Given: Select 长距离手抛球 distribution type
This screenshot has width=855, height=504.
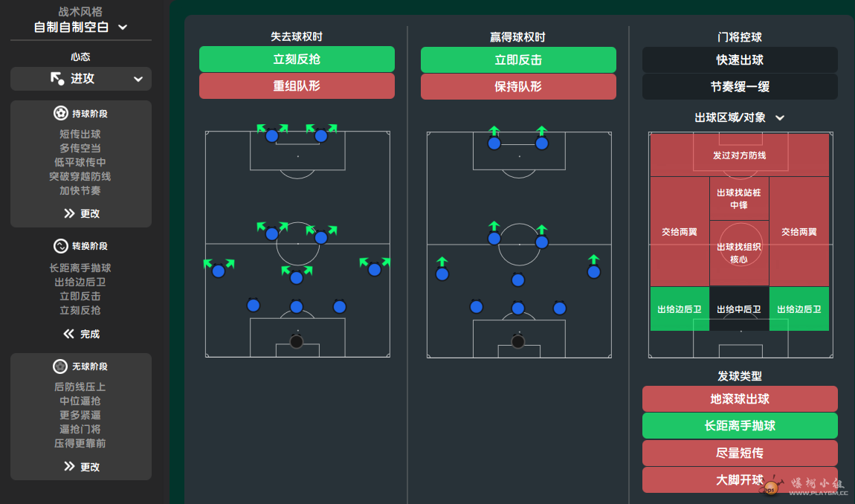Looking at the screenshot, I should (x=740, y=425).
